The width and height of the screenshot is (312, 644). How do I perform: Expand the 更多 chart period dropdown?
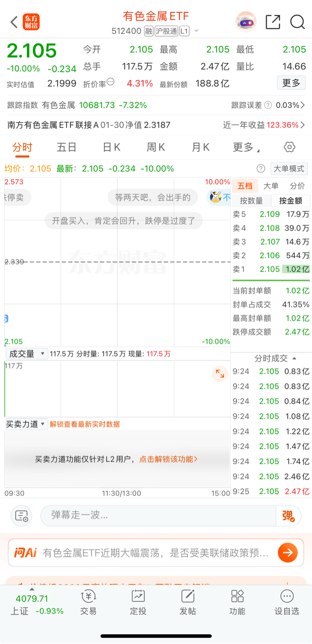click(x=246, y=147)
